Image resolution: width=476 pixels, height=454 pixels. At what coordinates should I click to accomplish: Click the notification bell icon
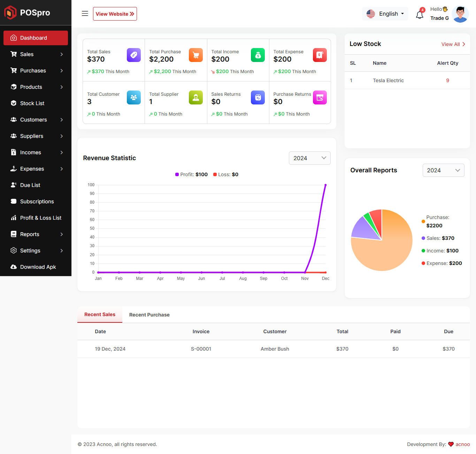[x=420, y=15]
